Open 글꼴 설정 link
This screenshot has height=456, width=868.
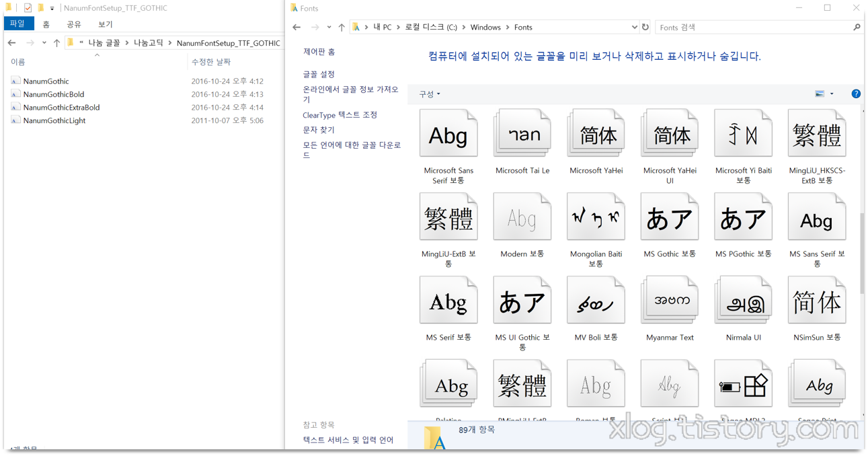coord(319,74)
